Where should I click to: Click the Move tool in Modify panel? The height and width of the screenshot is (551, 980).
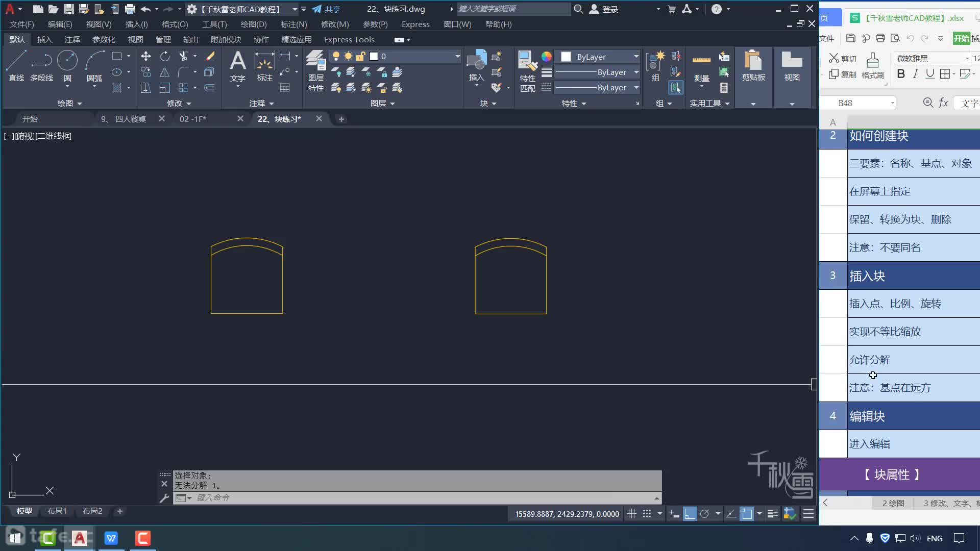(x=146, y=56)
